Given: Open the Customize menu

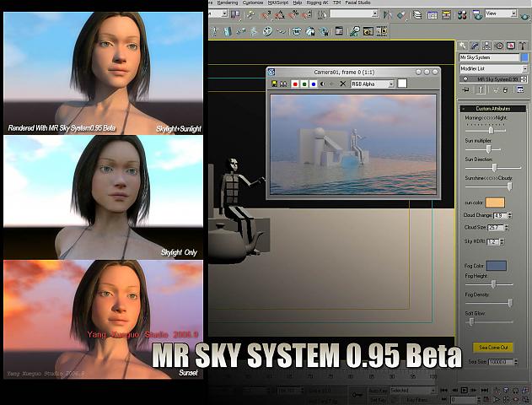Looking at the screenshot, I should [x=253, y=3].
